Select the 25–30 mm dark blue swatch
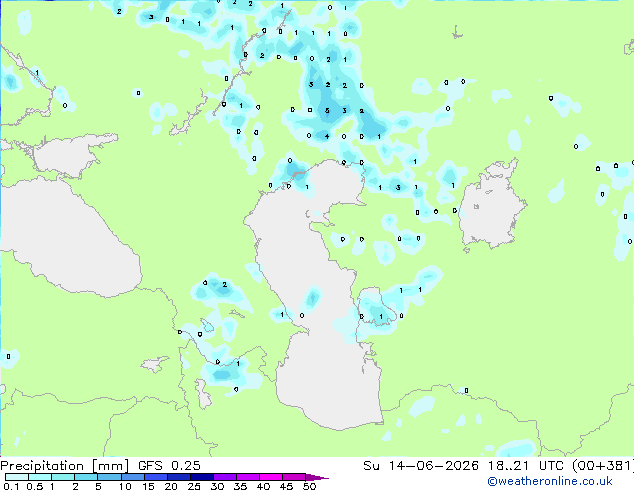Image resolution: width=634 pixels, height=490 pixels. [201, 477]
